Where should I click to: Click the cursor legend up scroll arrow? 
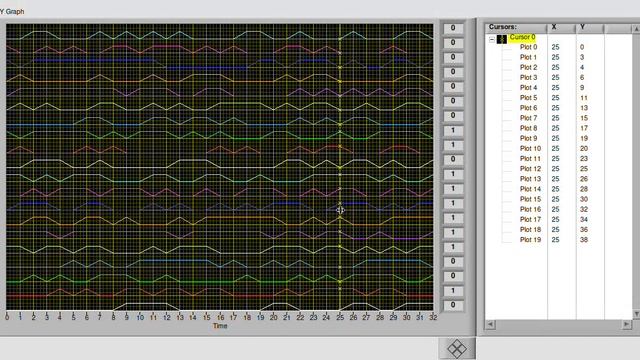coord(636,29)
